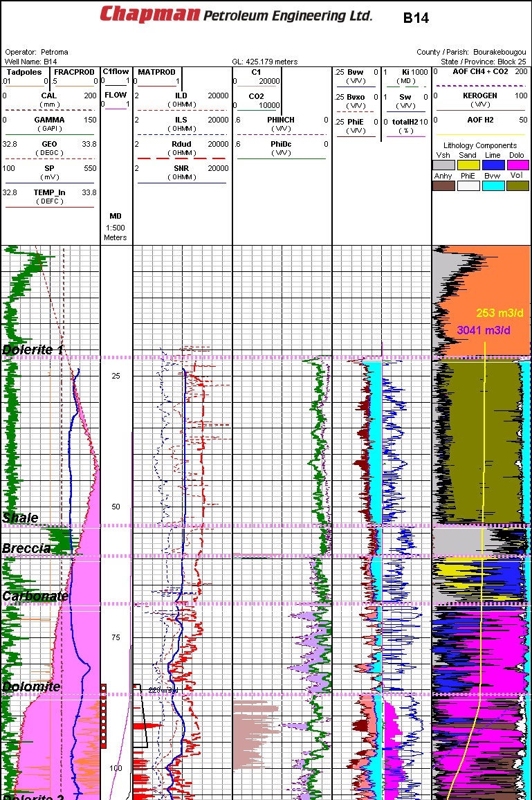Select the cyan Bvw legend swatch

[493, 185]
